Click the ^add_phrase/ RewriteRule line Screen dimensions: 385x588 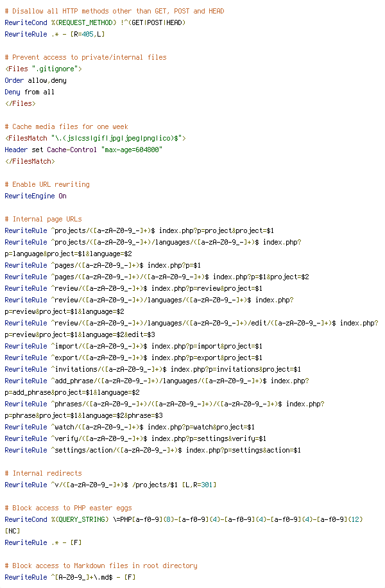coord(157,381)
